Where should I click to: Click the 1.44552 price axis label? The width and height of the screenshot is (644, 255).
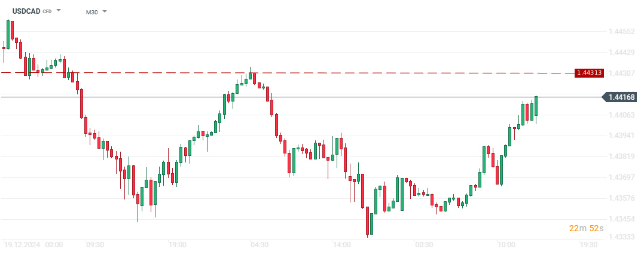[621, 32]
